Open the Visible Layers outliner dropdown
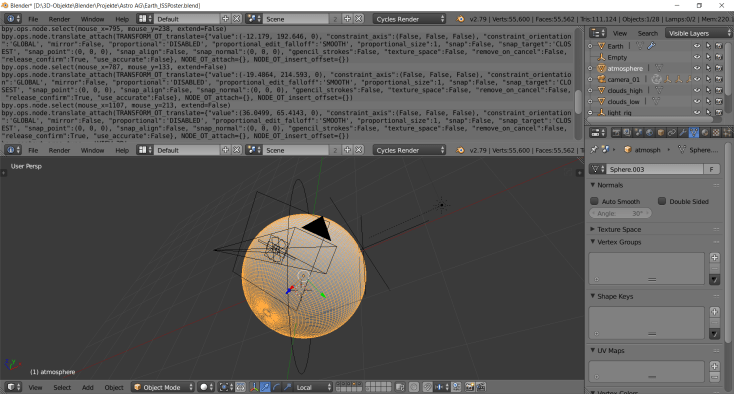734x394 pixels. (698, 33)
